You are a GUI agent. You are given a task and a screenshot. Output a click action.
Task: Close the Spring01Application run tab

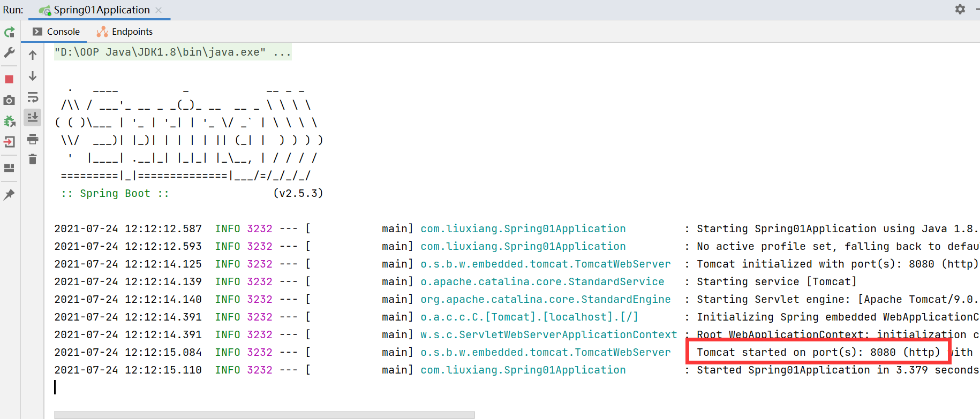click(159, 10)
